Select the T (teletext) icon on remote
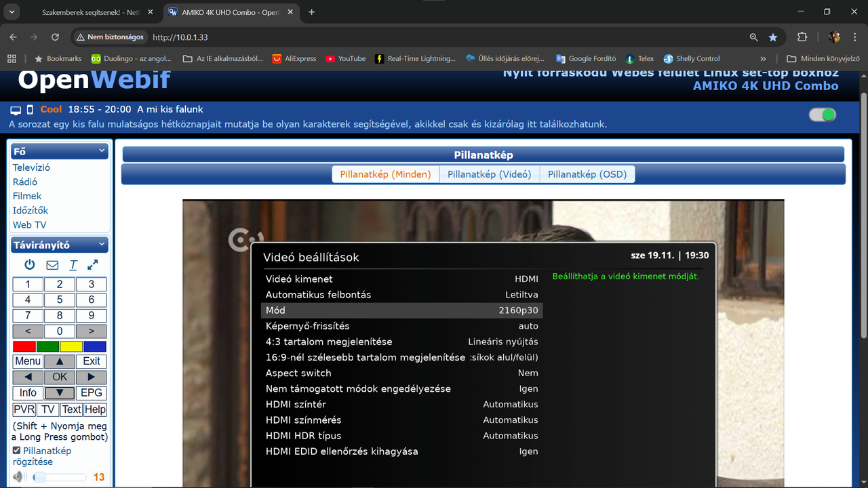 coord(73,264)
